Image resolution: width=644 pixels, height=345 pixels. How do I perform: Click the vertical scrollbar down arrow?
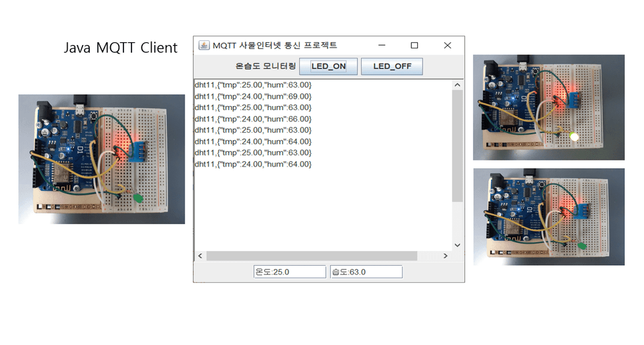tap(458, 245)
